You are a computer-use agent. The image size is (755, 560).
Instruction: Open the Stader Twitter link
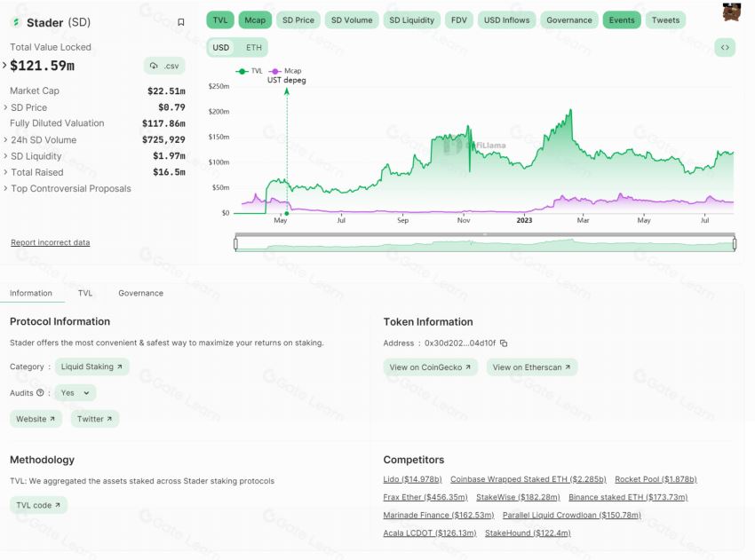[95, 419]
